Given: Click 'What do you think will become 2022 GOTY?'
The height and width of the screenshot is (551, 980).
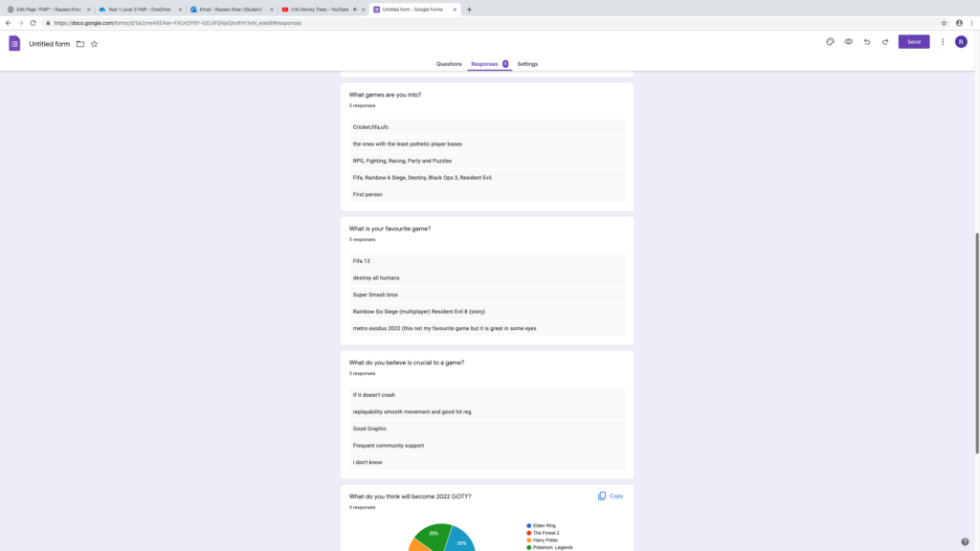Looking at the screenshot, I should pos(410,496).
